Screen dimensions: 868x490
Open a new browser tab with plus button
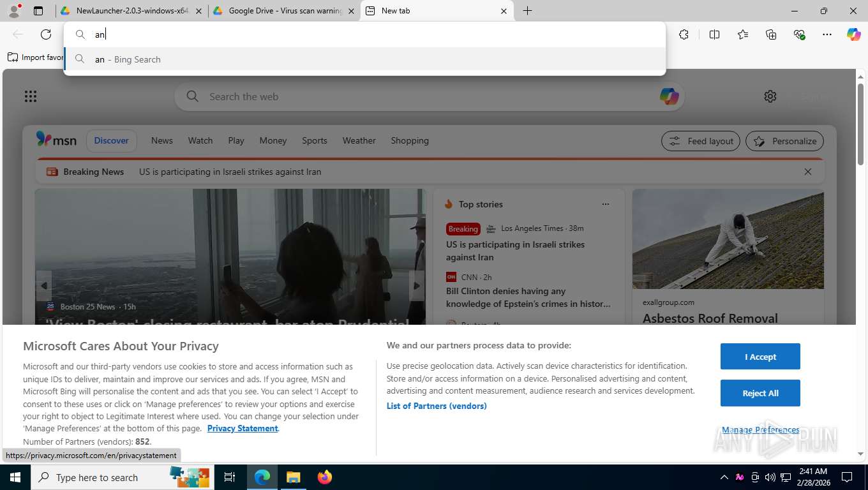pos(527,11)
